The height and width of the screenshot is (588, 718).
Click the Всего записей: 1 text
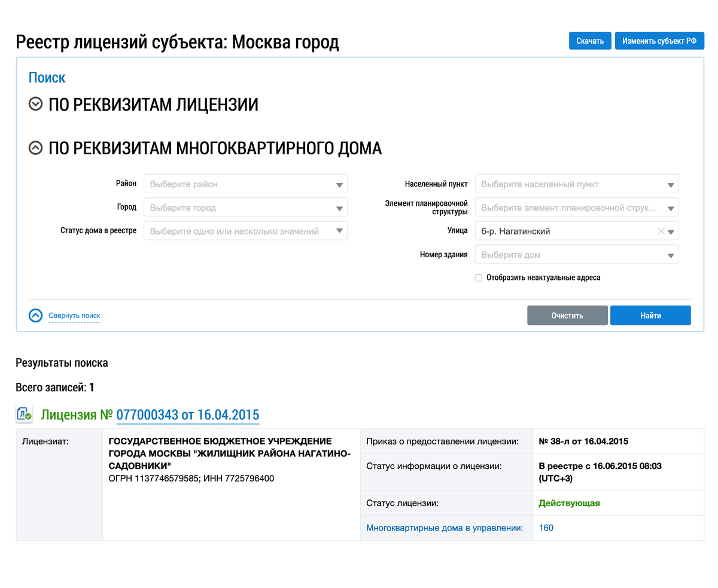pyautogui.click(x=55, y=388)
